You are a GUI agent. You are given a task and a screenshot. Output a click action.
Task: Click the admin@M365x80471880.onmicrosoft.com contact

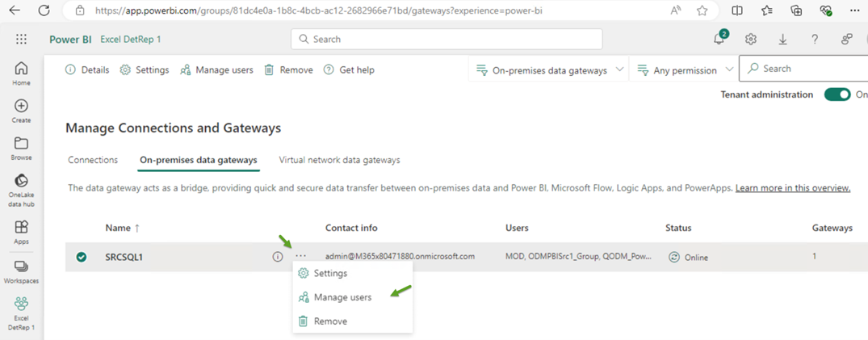[x=400, y=256]
